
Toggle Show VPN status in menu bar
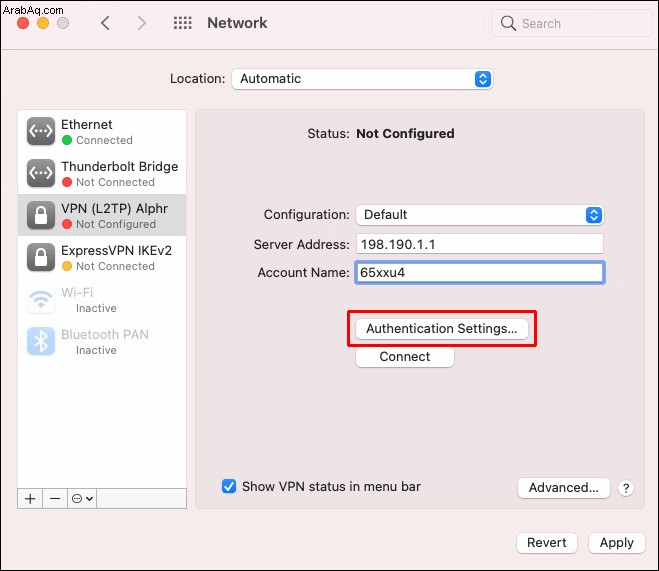click(229, 486)
